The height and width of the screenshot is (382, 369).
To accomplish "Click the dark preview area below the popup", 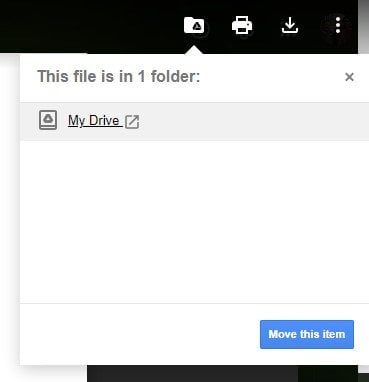I will tap(192, 374).
